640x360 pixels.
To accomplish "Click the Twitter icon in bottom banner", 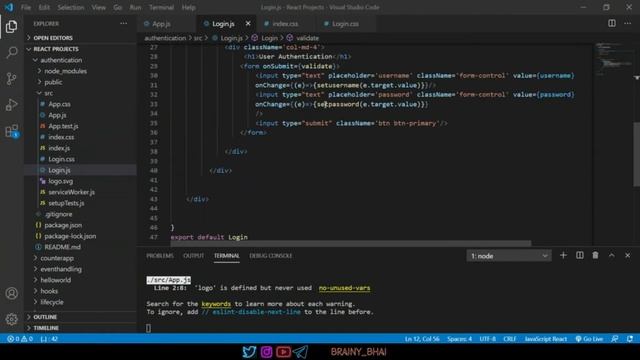I will point(249,352).
